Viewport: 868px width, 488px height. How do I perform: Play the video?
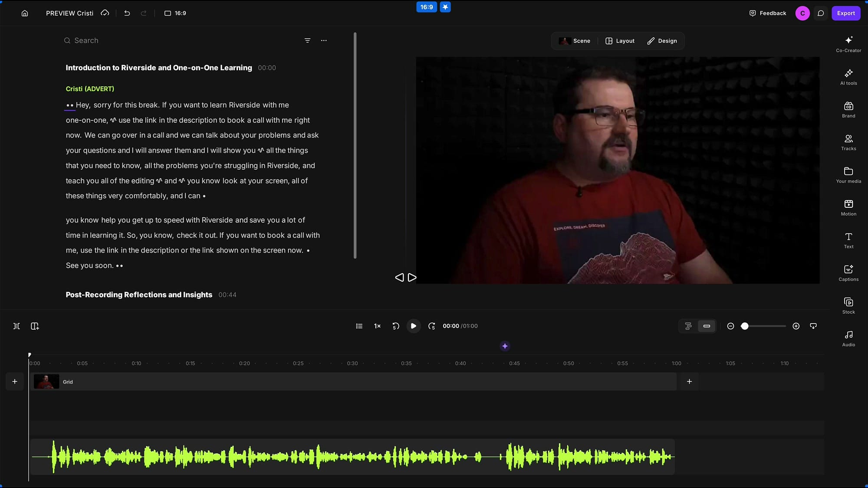(413, 326)
